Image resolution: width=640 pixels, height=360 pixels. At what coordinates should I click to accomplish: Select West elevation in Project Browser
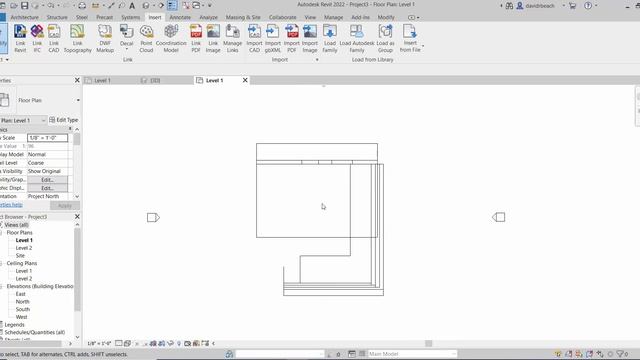(21, 317)
